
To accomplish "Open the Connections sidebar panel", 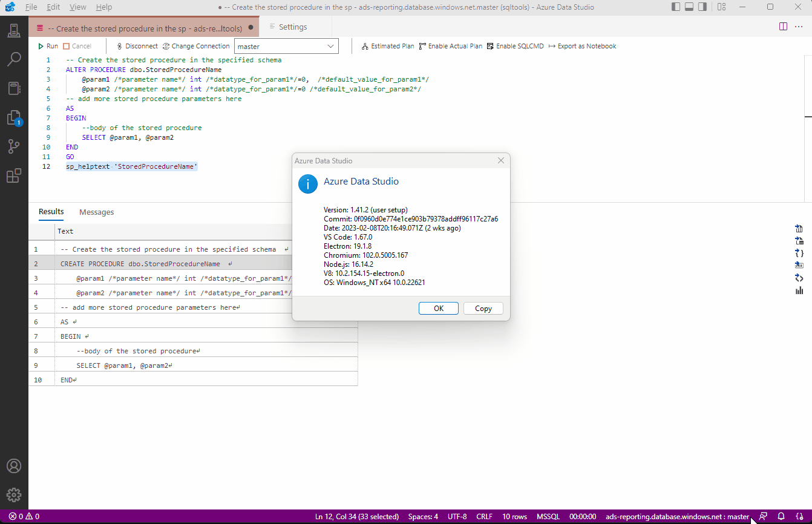I will (14, 30).
